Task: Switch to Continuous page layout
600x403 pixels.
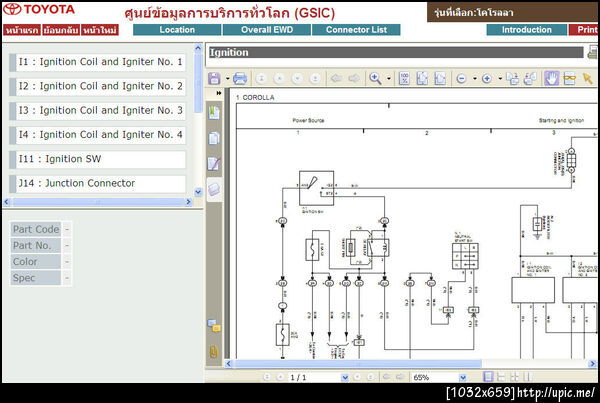Action: point(501,377)
